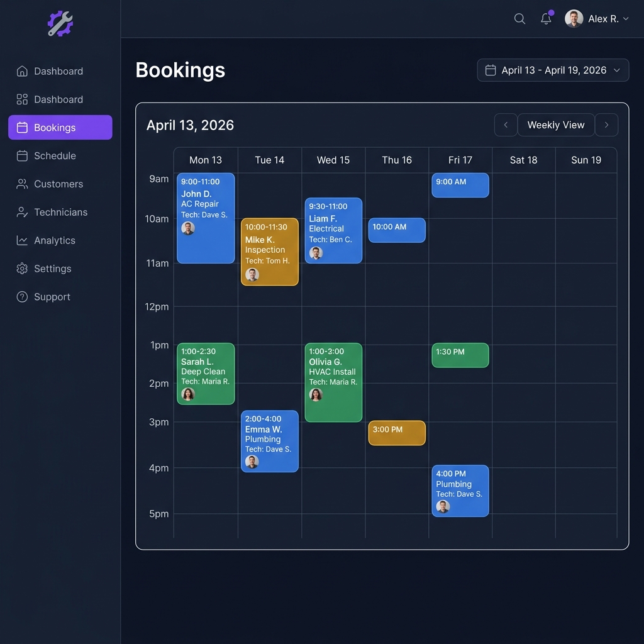Image resolution: width=644 pixels, height=644 pixels.
Task: Expand the Alex R. account menu
Action: pos(597,19)
